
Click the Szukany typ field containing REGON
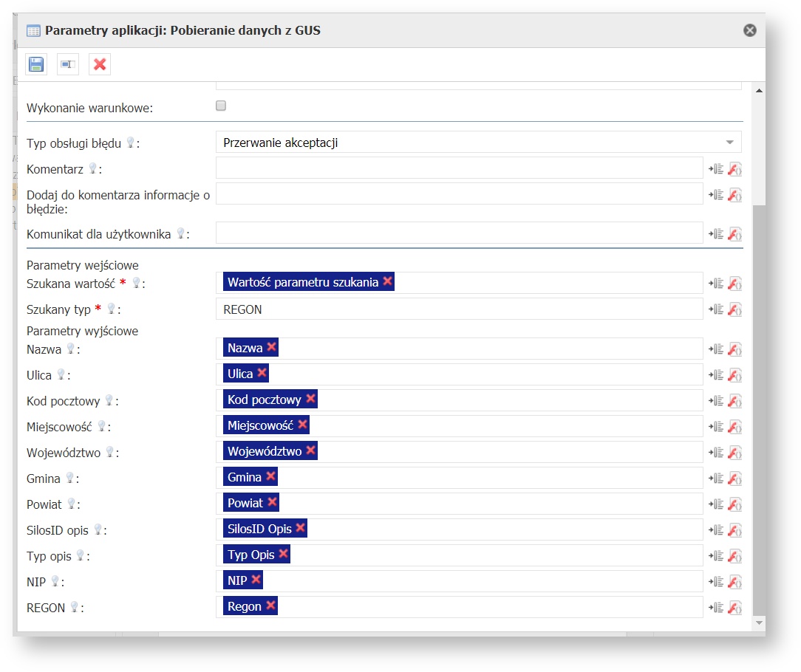point(458,309)
